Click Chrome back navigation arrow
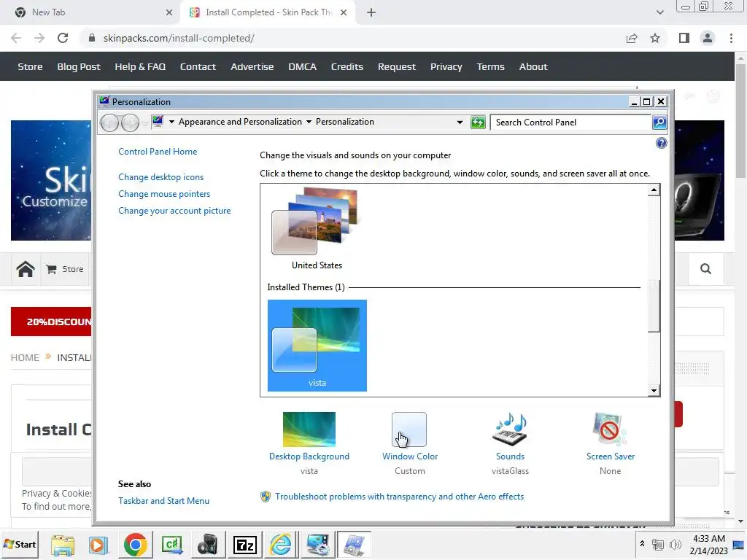The width and height of the screenshot is (747, 560). click(16, 38)
